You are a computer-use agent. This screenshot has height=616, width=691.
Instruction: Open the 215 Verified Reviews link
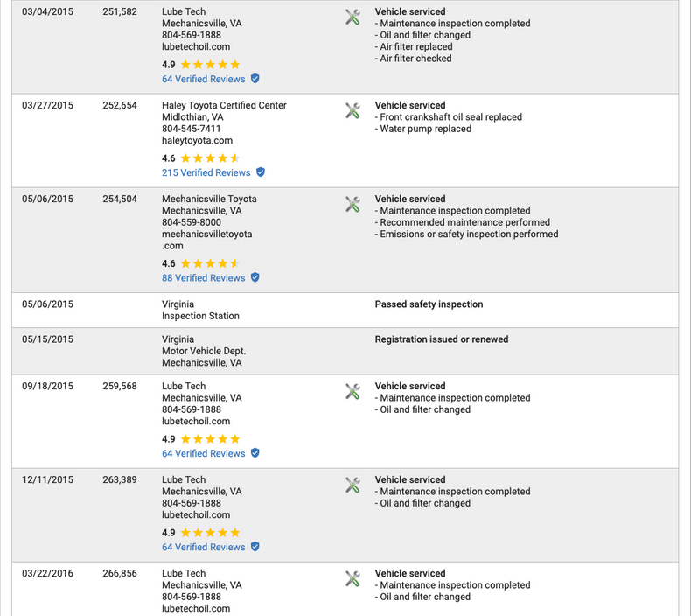(x=206, y=172)
